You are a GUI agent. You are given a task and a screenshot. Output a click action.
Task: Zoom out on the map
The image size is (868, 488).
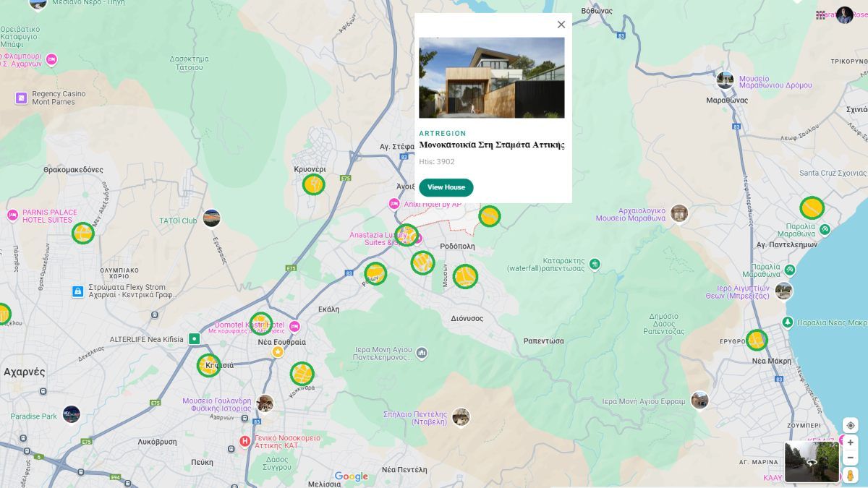pyautogui.click(x=850, y=458)
